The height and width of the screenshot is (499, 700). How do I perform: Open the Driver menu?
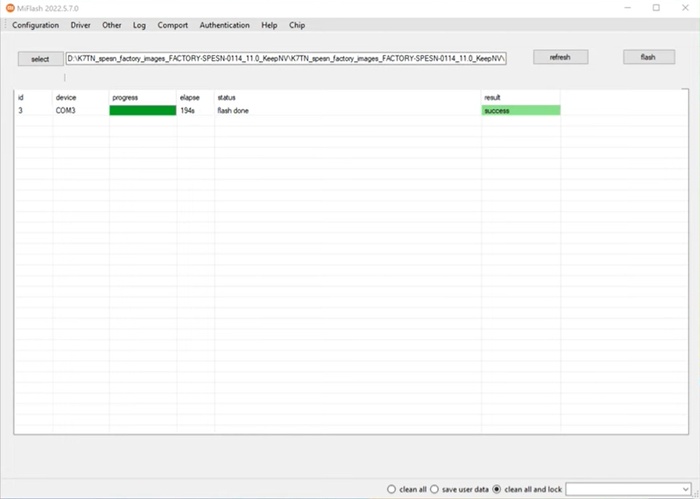[x=81, y=25]
